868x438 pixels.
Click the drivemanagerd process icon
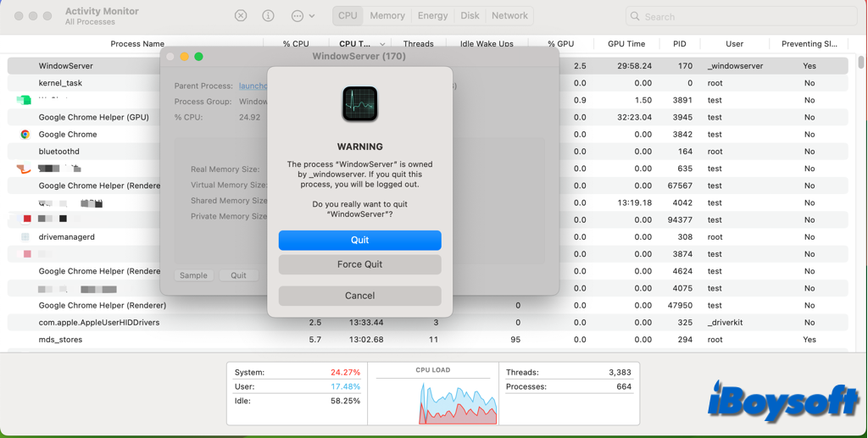[25, 237]
